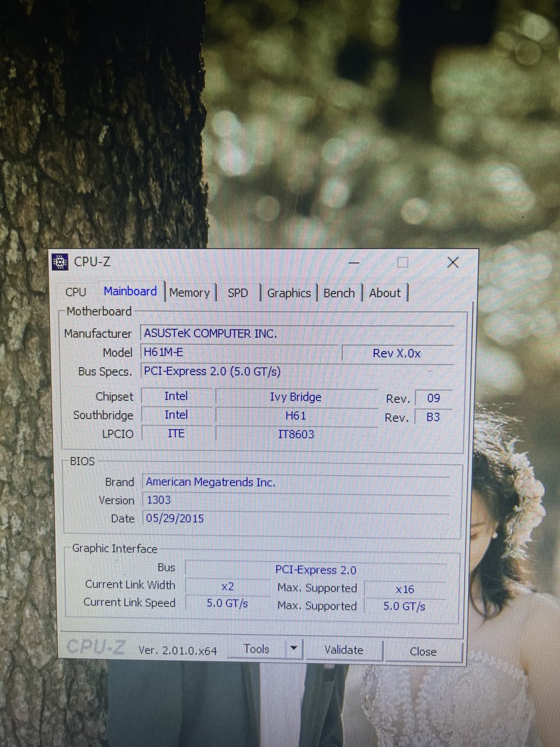Show the About tab
This screenshot has width=560, height=747.
pyautogui.click(x=385, y=293)
